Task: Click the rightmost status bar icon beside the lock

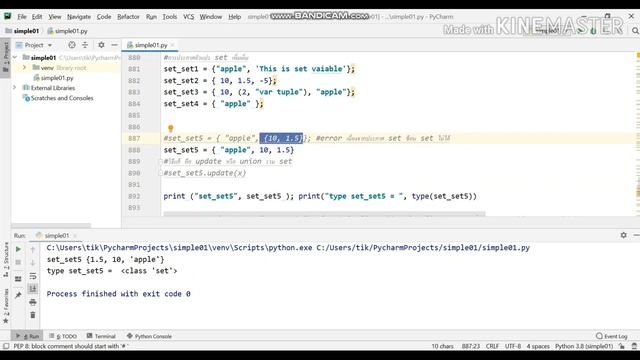Action: [634, 346]
